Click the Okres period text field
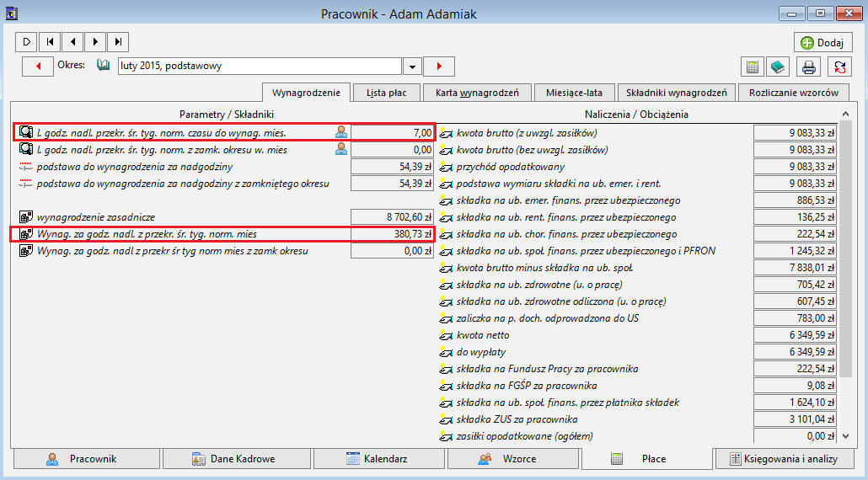Screen dimensions: 868x480 (x=260, y=66)
